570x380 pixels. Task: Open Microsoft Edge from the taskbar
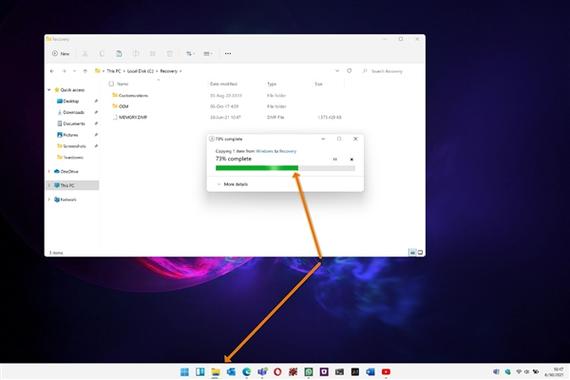pyautogui.click(x=246, y=372)
